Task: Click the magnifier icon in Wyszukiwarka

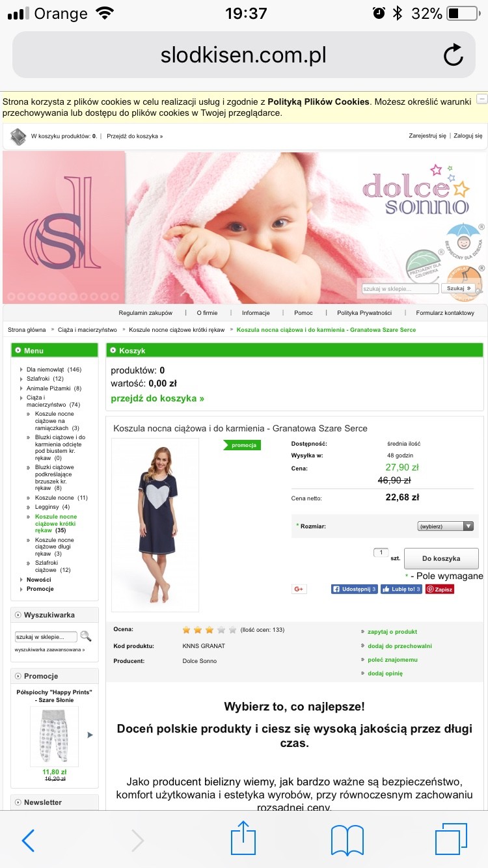Action: tap(85, 636)
